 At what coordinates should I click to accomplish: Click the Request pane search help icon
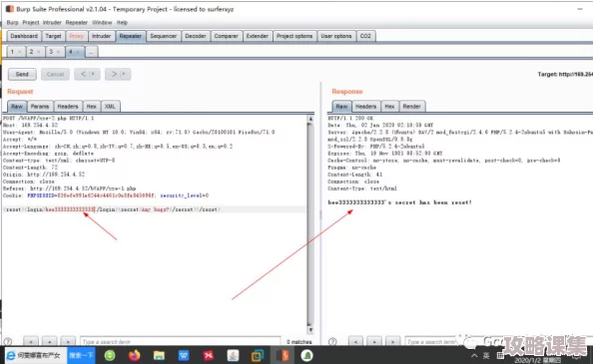click(8, 341)
